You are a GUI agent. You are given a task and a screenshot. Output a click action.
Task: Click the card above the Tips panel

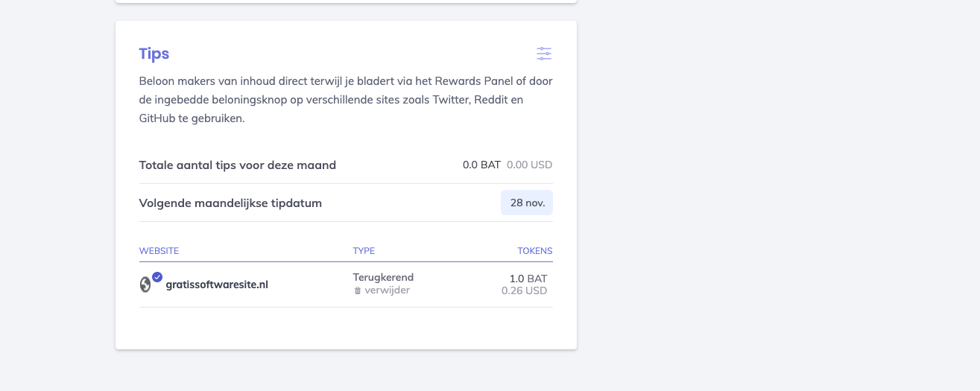coord(346,1)
